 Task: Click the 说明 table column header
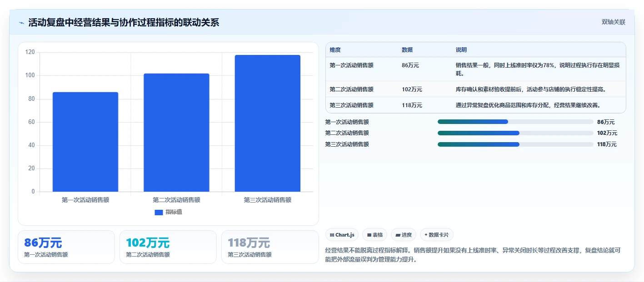461,50
